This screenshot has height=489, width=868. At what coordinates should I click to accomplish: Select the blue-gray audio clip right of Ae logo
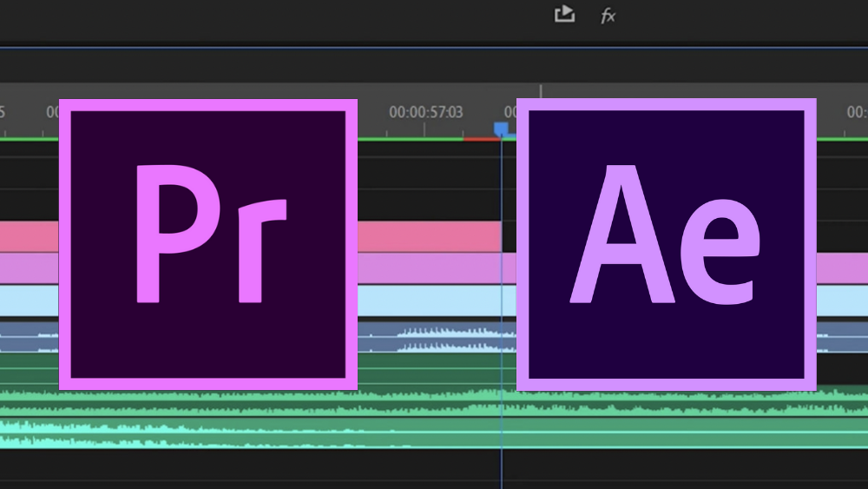[841, 337]
